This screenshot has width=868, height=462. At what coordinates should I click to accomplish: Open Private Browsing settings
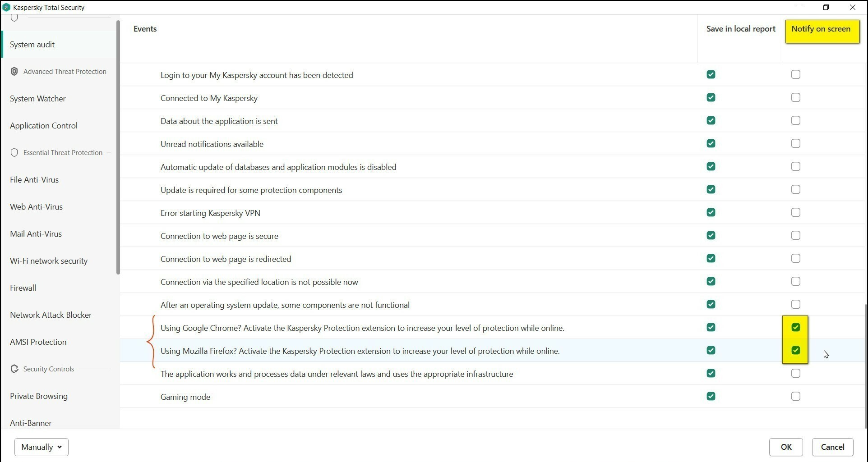[59, 396]
